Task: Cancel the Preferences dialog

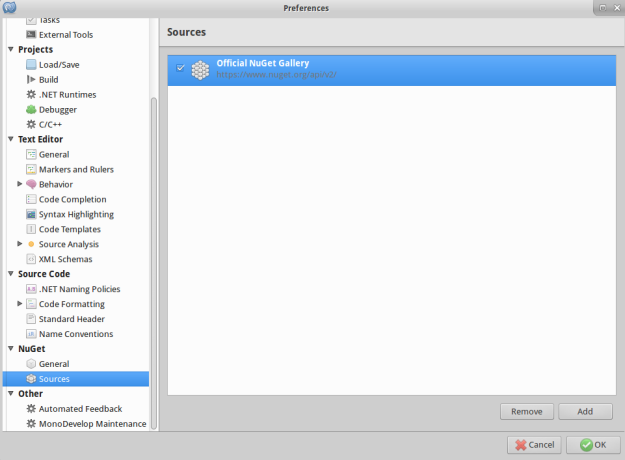Action: 534,445
